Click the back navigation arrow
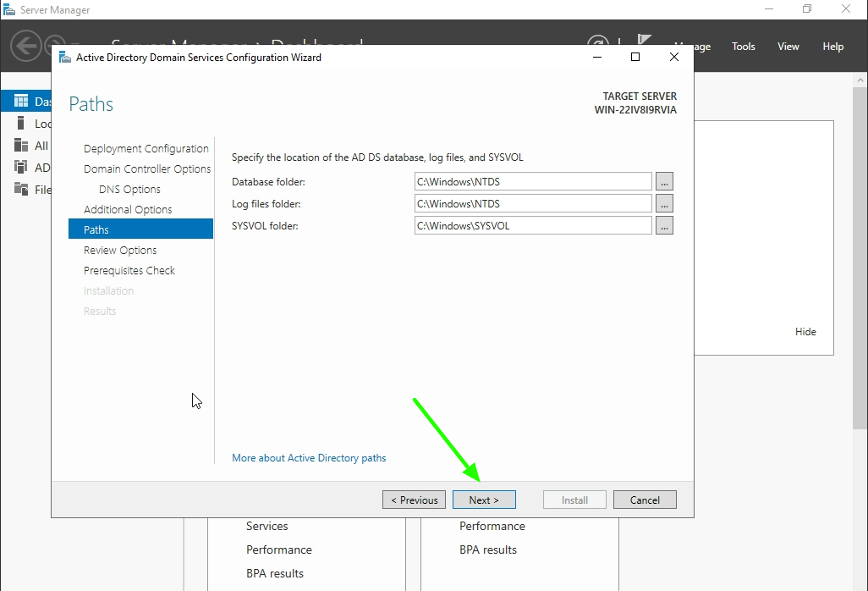 [25, 46]
